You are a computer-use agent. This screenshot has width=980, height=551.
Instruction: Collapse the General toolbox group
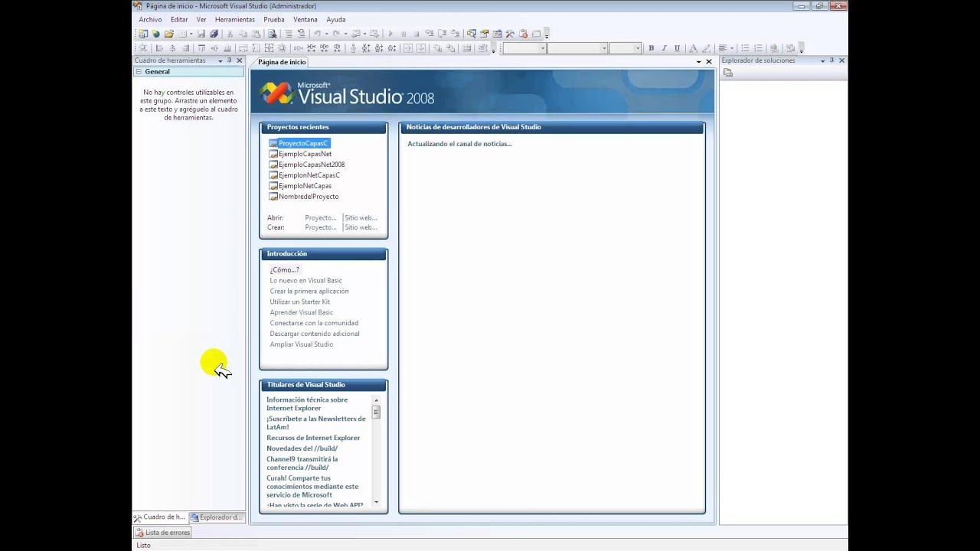point(139,71)
